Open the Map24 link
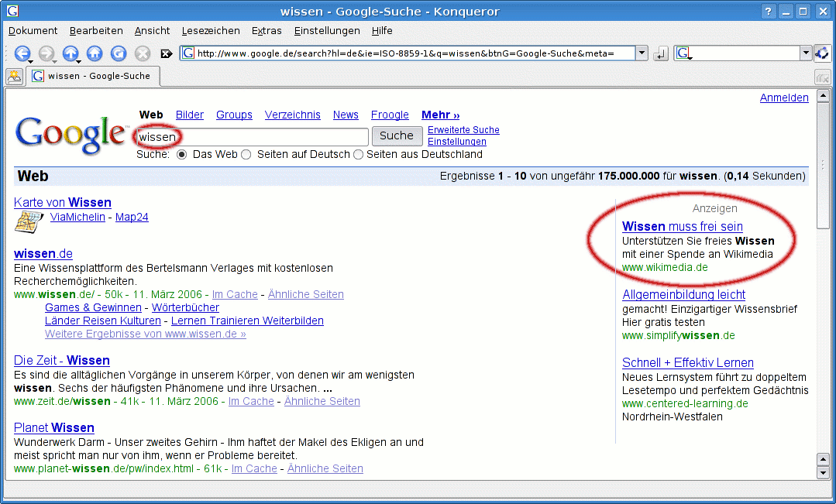 (x=132, y=217)
